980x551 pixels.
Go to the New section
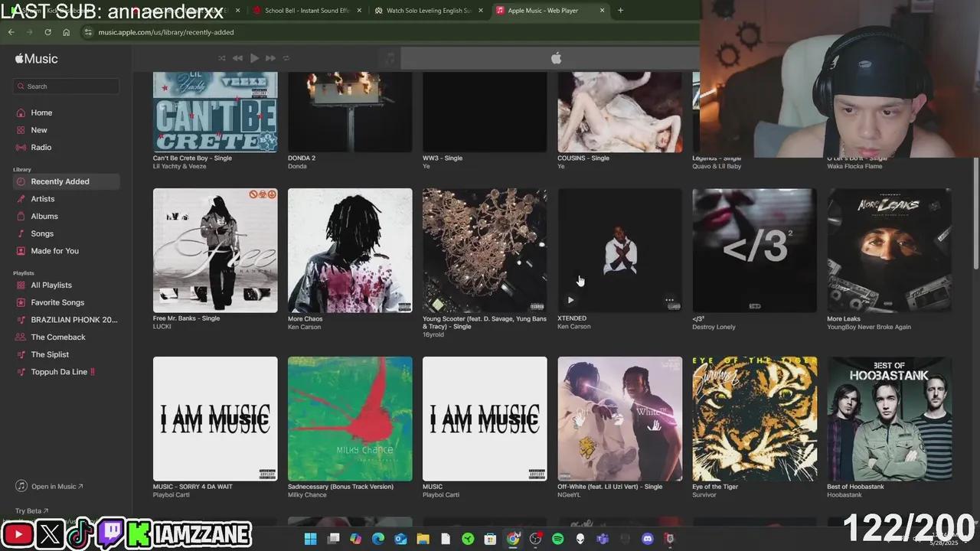tap(39, 130)
